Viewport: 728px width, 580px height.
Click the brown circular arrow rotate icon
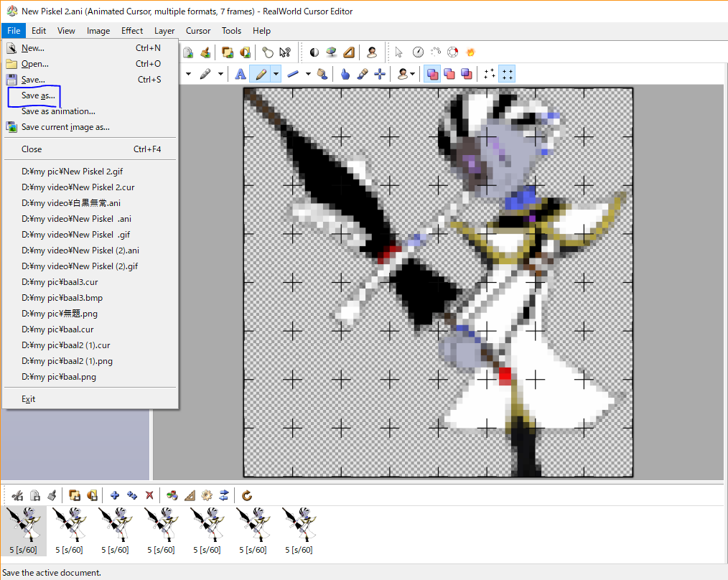tap(246, 495)
